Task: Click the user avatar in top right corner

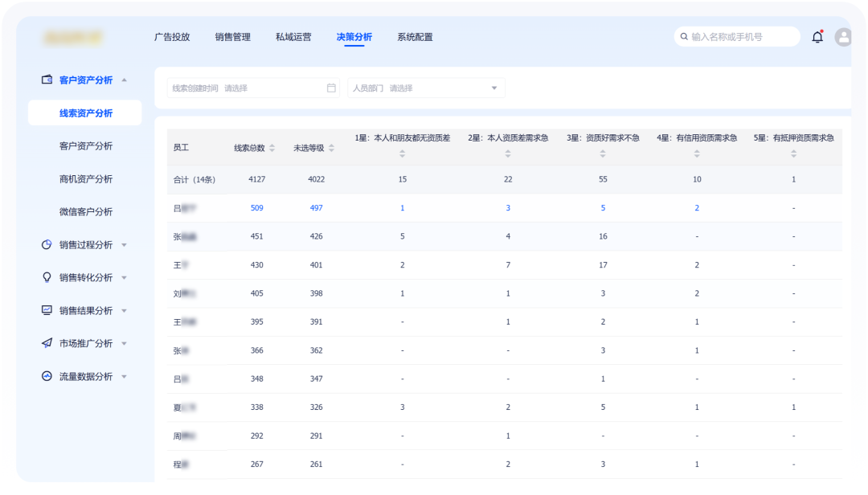Action: tap(842, 36)
